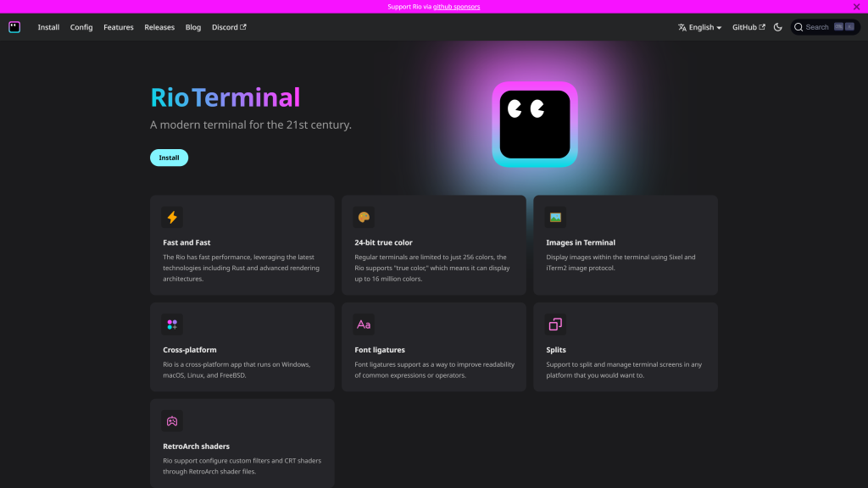The width and height of the screenshot is (868, 488).
Task: Open the Discord external link
Action: pyautogui.click(x=229, y=27)
